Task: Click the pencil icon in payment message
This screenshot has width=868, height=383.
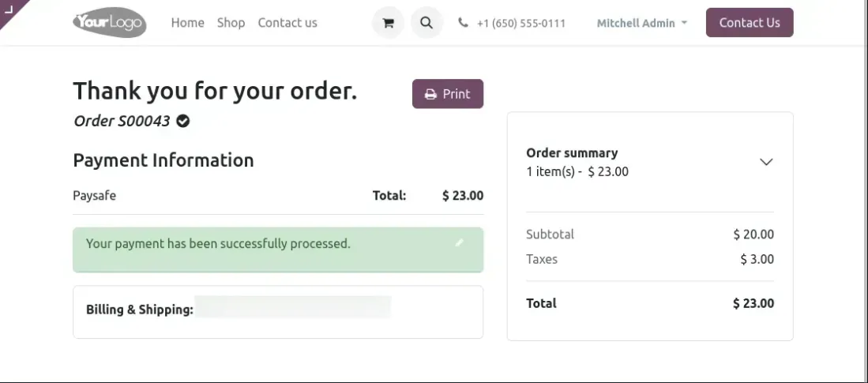Action: (460, 242)
